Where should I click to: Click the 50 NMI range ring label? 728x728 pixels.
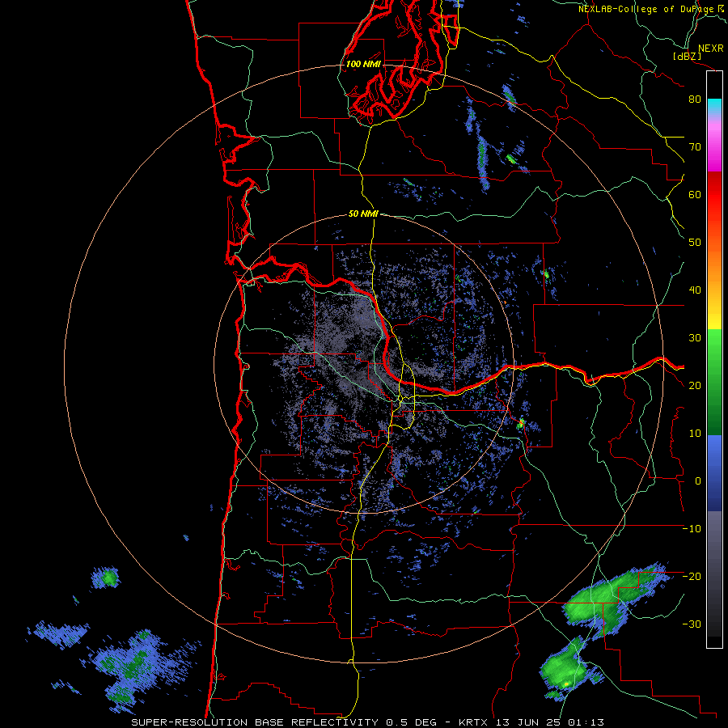point(363,214)
